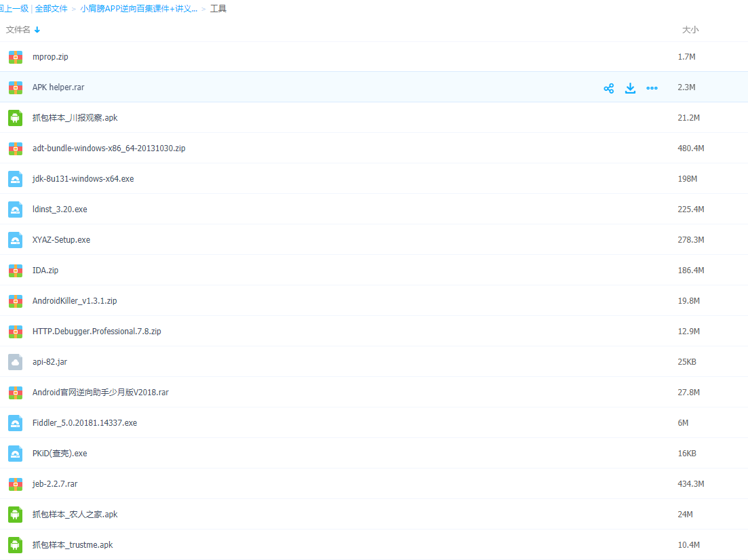This screenshot has width=748, height=560.
Task: Click the archive icon beside mprop.zip
Action: [16, 57]
